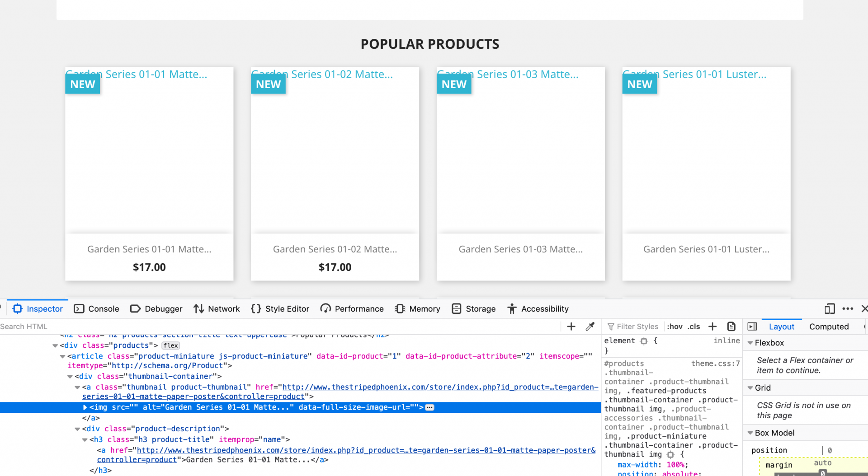Viewport: 868px width, 476px height.
Task: Open Garden Series 01-01 Matte product title
Action: (149, 249)
